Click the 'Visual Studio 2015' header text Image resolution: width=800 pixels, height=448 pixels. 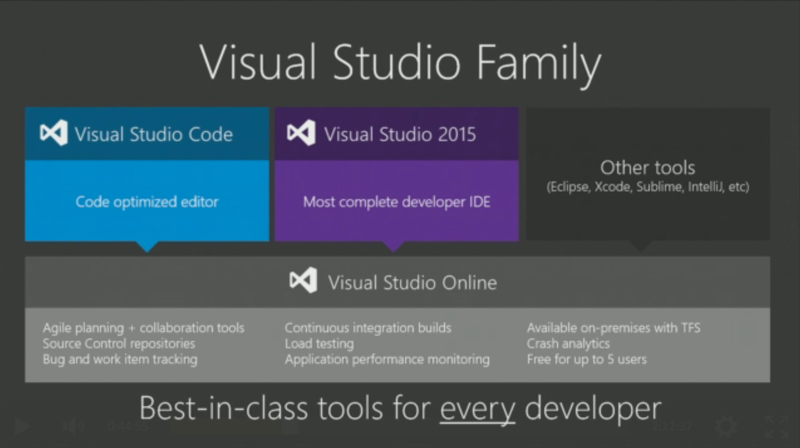click(x=400, y=134)
